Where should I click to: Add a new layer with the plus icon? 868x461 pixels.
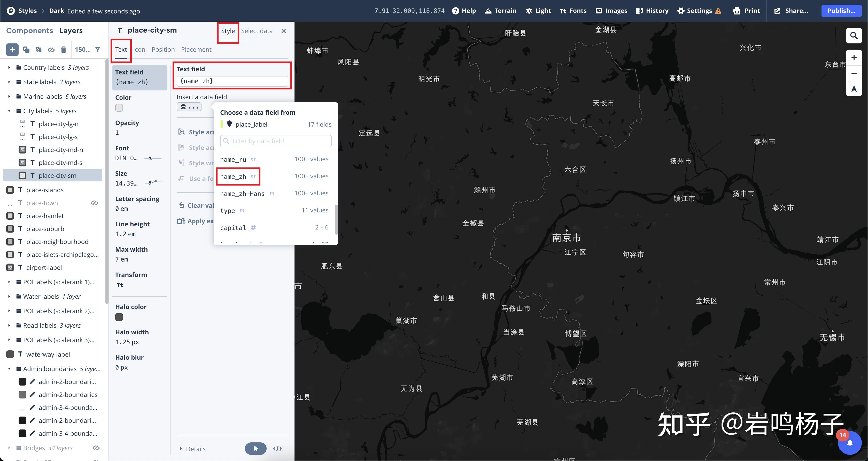12,50
